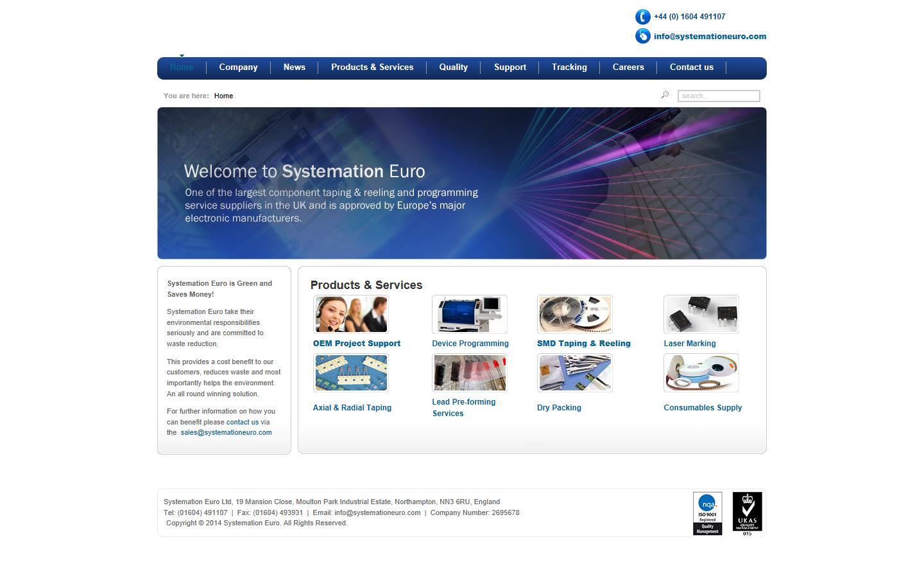Screen dimensions: 924x578
Task: Click the ISO 9001 nqa certification logo
Action: tap(707, 513)
